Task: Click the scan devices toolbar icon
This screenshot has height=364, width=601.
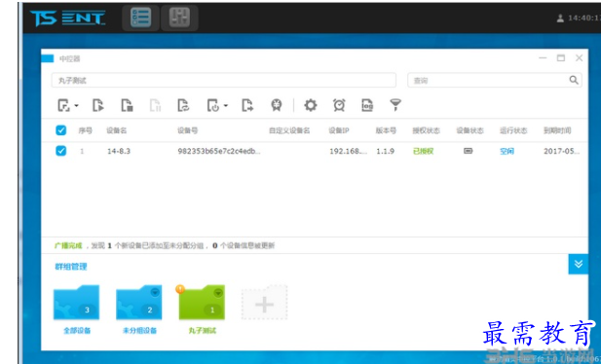Action: (63, 105)
